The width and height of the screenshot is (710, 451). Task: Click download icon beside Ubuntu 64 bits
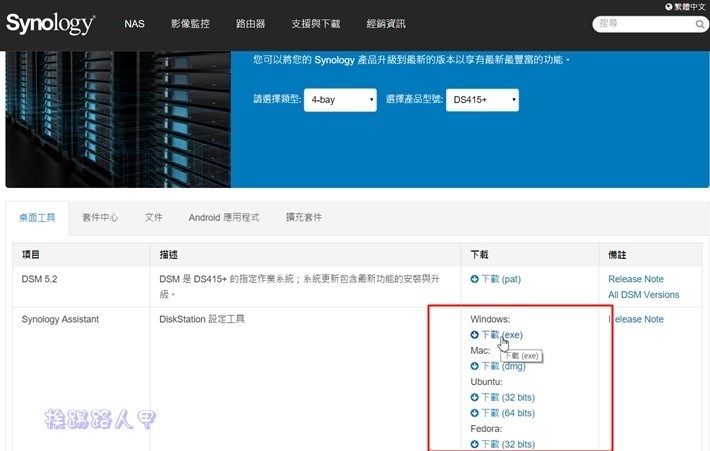(x=474, y=413)
